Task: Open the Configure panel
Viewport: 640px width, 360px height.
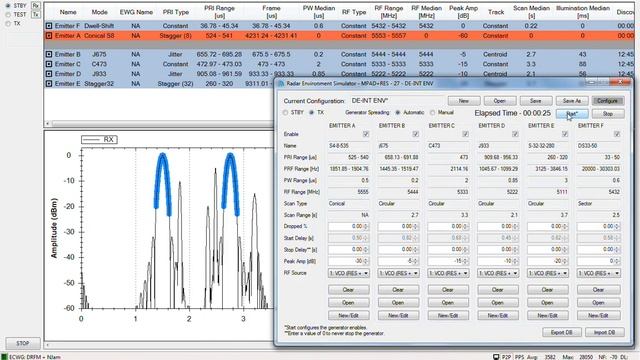Action: pos(607,101)
